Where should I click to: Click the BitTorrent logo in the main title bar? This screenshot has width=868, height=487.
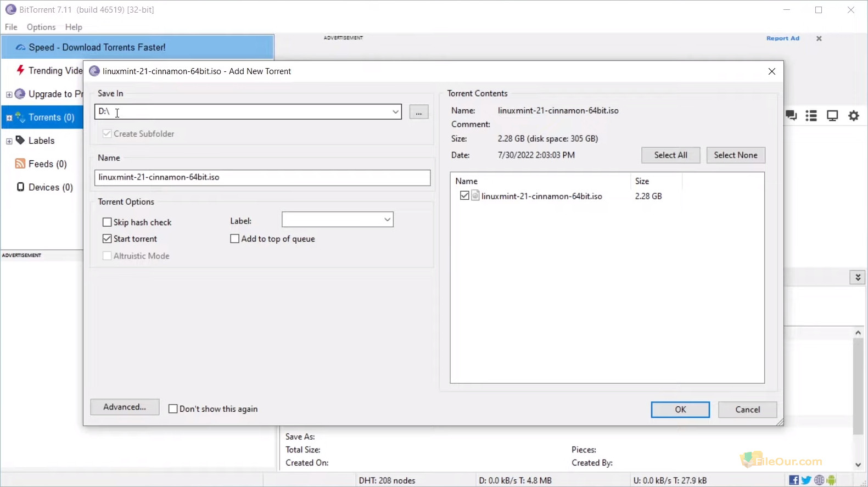point(10,9)
